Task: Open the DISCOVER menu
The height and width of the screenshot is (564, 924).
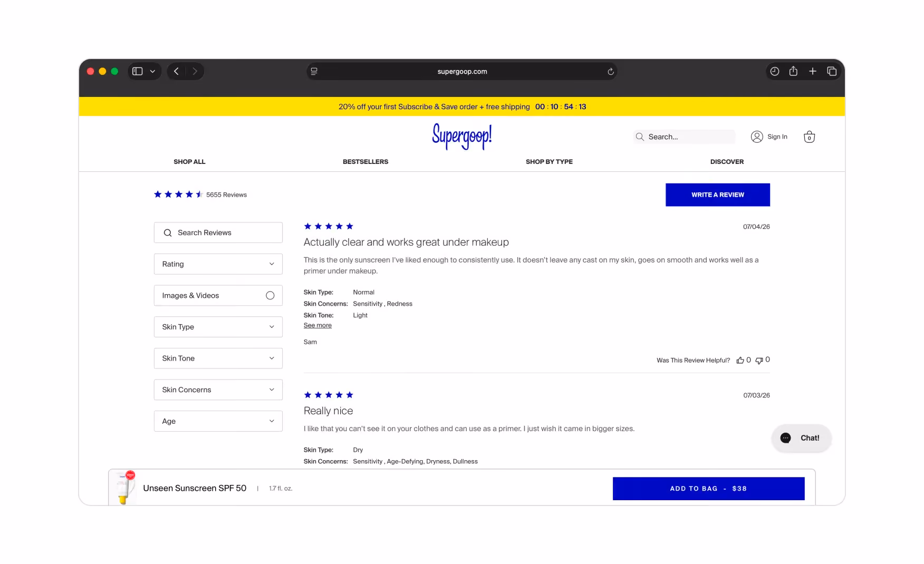Action: (727, 162)
